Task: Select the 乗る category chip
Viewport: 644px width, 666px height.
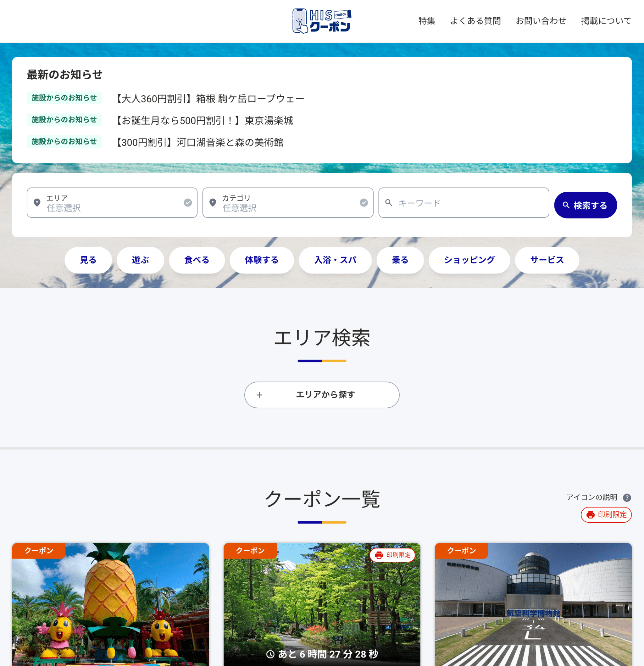Action: point(400,260)
